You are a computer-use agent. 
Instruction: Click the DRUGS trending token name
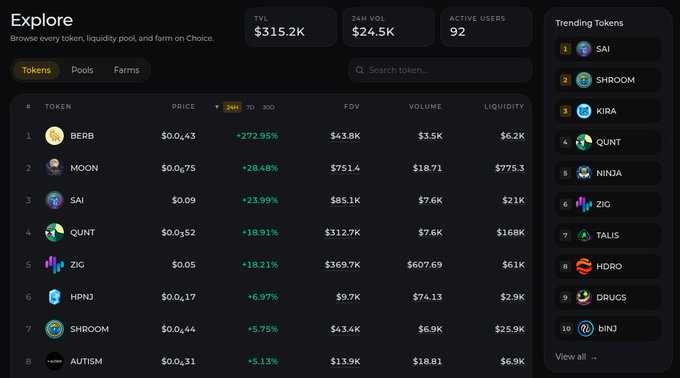611,297
